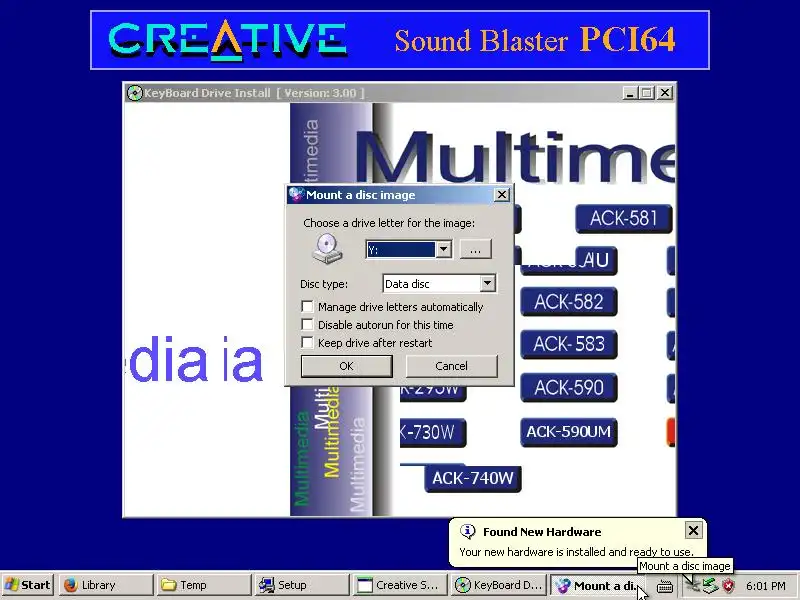Open the red security shield tray icon
The image size is (800, 600).
(x=729, y=585)
